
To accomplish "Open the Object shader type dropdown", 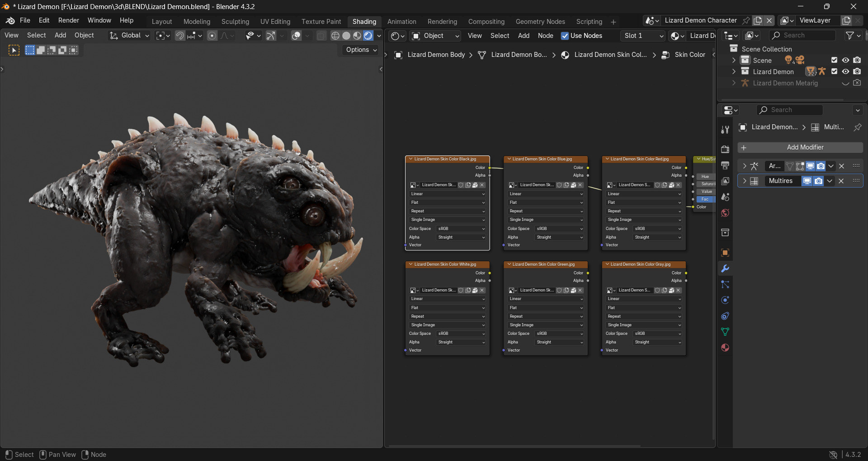I will coord(435,36).
